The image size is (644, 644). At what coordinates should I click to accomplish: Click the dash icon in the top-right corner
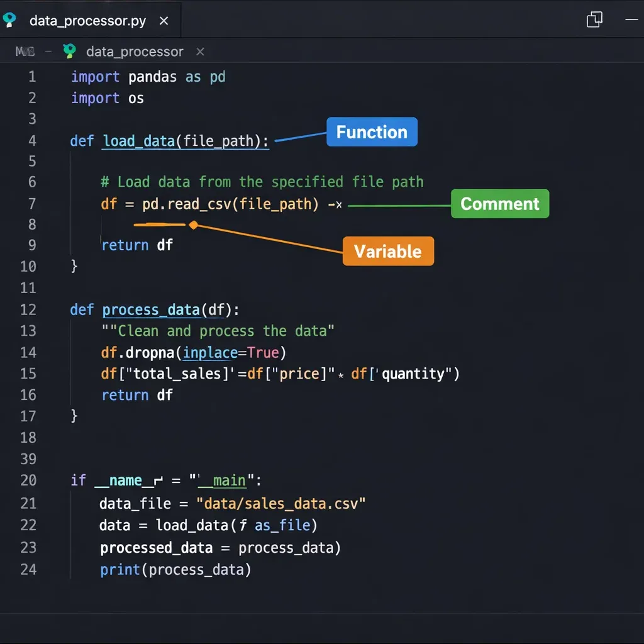[631, 20]
